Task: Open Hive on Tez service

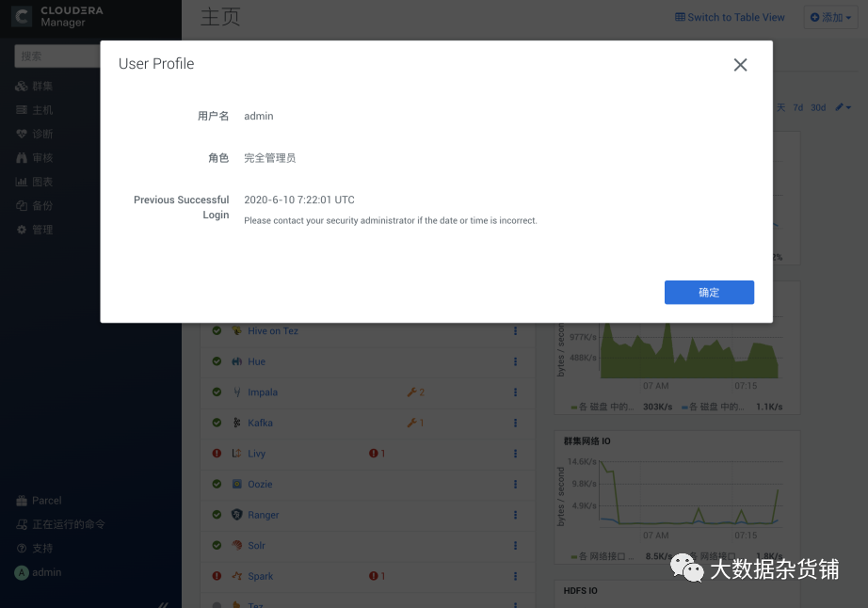Action: (x=273, y=331)
